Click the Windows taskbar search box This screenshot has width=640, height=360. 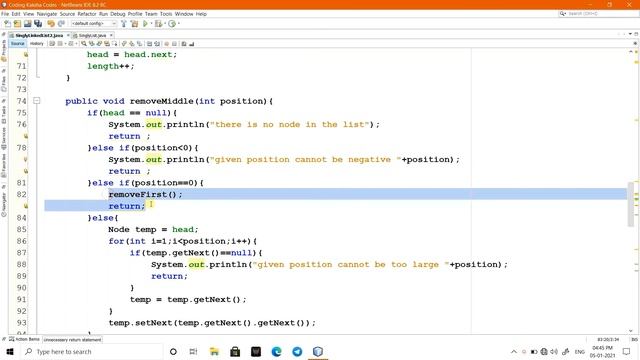(92, 351)
